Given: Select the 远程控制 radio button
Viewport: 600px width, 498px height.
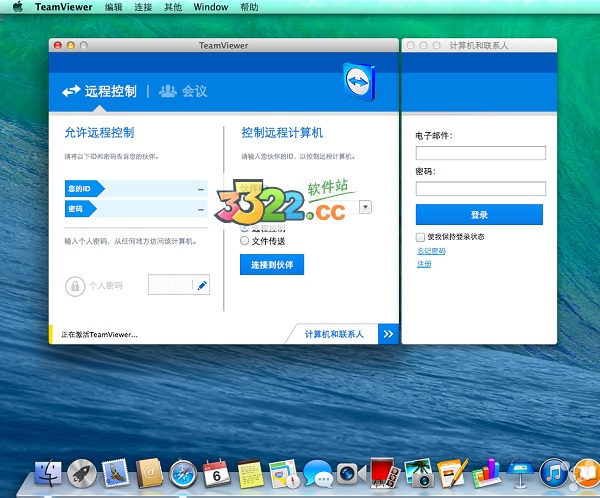Looking at the screenshot, I should [x=245, y=228].
